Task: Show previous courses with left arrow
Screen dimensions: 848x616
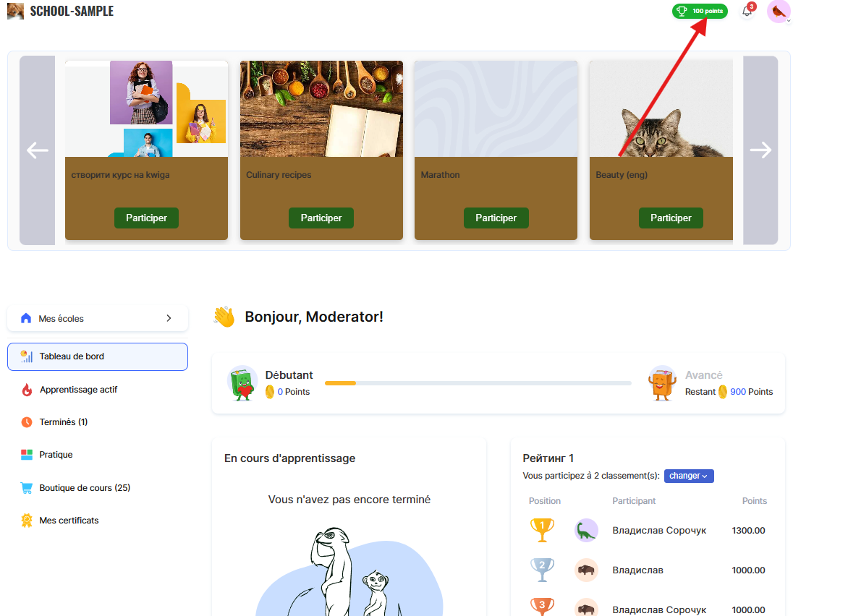Action: pyautogui.click(x=38, y=150)
